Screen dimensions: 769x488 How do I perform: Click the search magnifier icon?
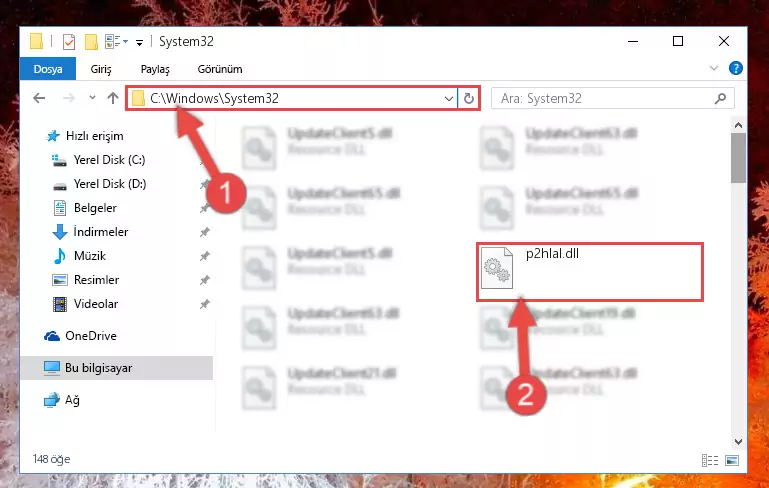coord(720,99)
